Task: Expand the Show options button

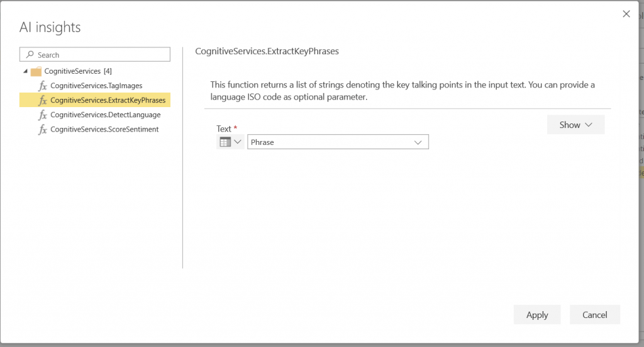Action: click(576, 125)
